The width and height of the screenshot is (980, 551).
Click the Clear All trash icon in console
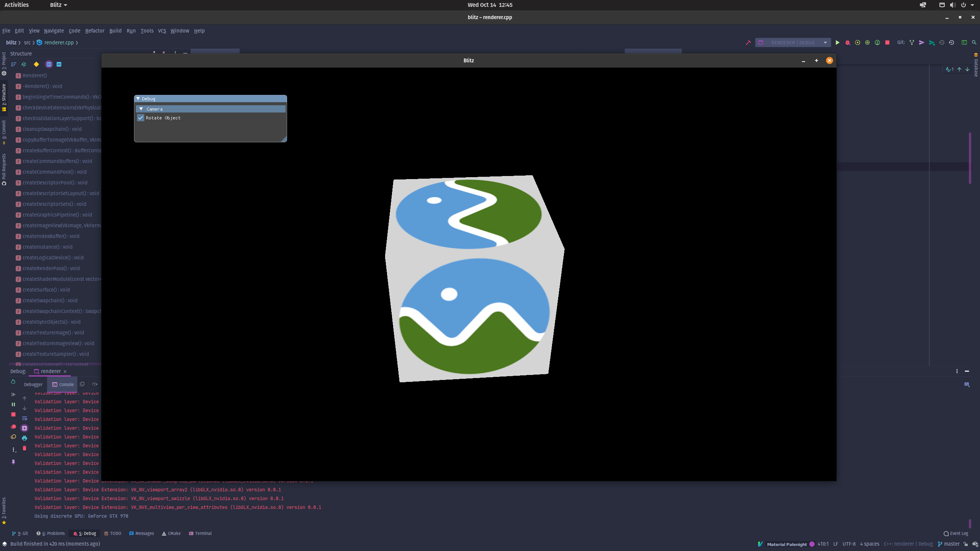click(24, 448)
